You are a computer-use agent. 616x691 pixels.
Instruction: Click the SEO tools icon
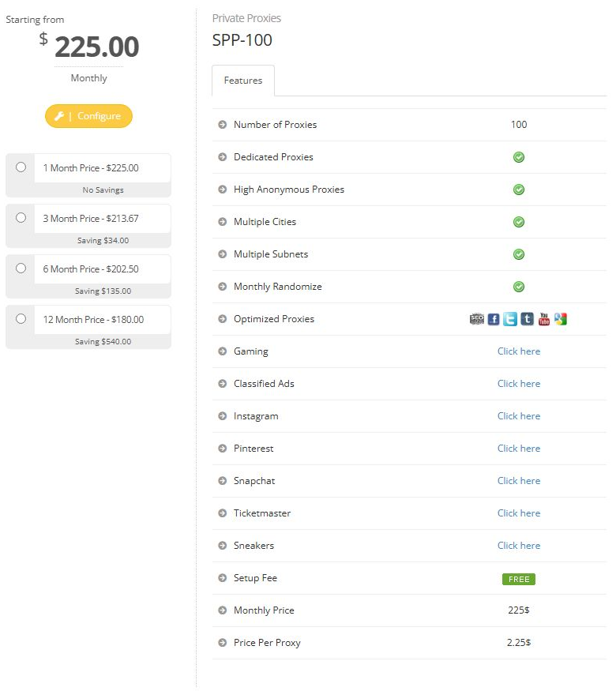pos(477,319)
